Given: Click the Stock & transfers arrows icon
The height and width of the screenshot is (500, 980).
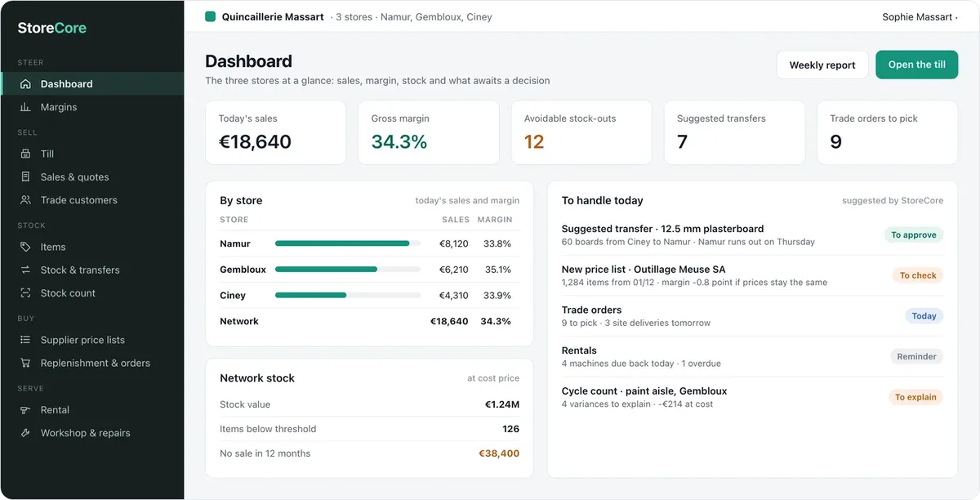Looking at the screenshot, I should (x=25, y=270).
